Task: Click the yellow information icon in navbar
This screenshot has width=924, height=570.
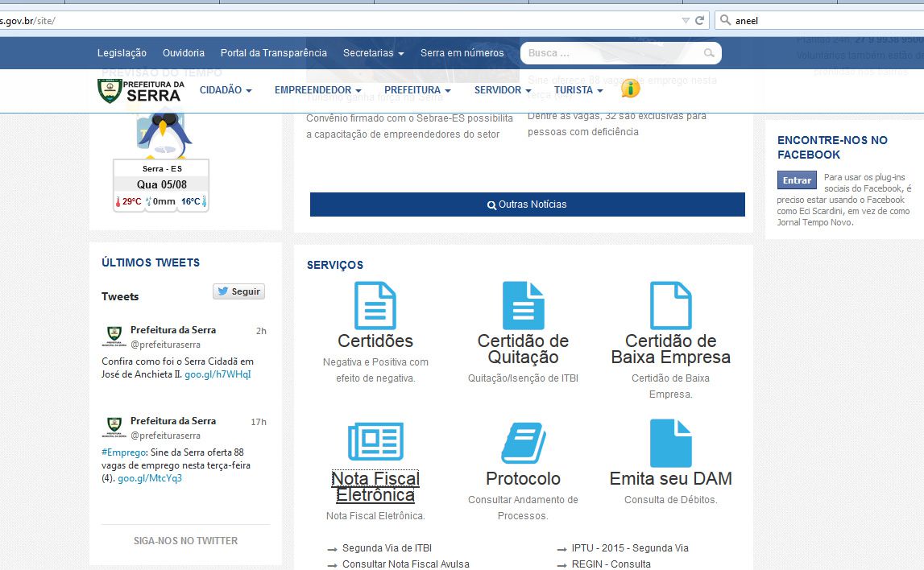Action: point(630,89)
